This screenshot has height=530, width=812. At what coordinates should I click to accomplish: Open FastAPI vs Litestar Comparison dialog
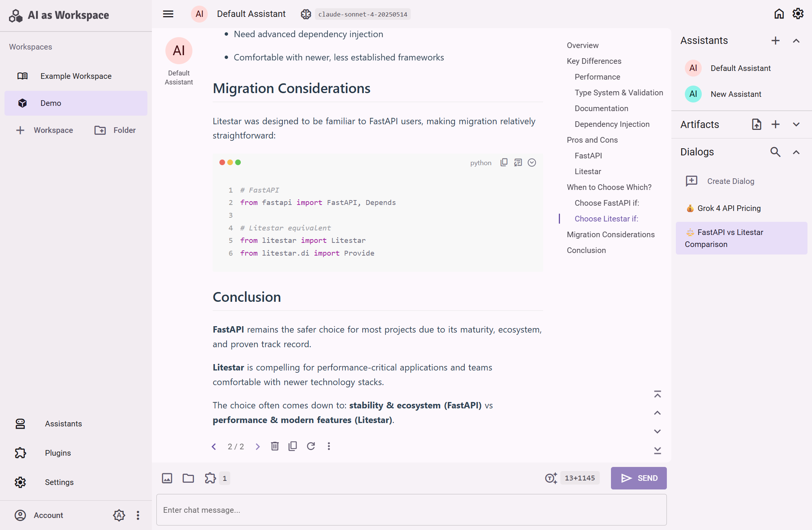pyautogui.click(x=741, y=238)
